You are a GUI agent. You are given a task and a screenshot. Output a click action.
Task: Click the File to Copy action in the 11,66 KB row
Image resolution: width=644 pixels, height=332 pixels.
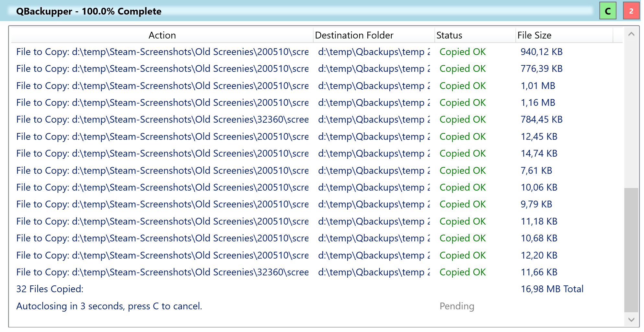coord(162,272)
